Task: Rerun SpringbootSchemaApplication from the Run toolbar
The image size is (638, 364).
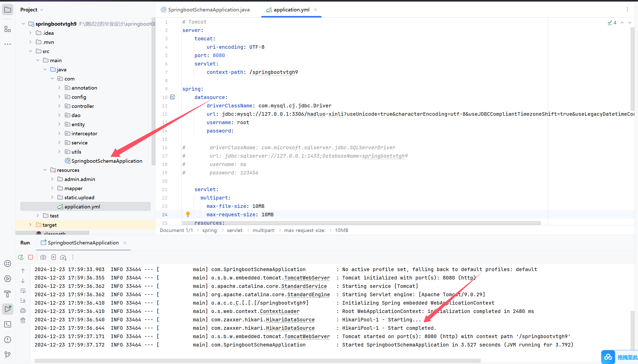Action: pyautogui.click(x=21, y=257)
